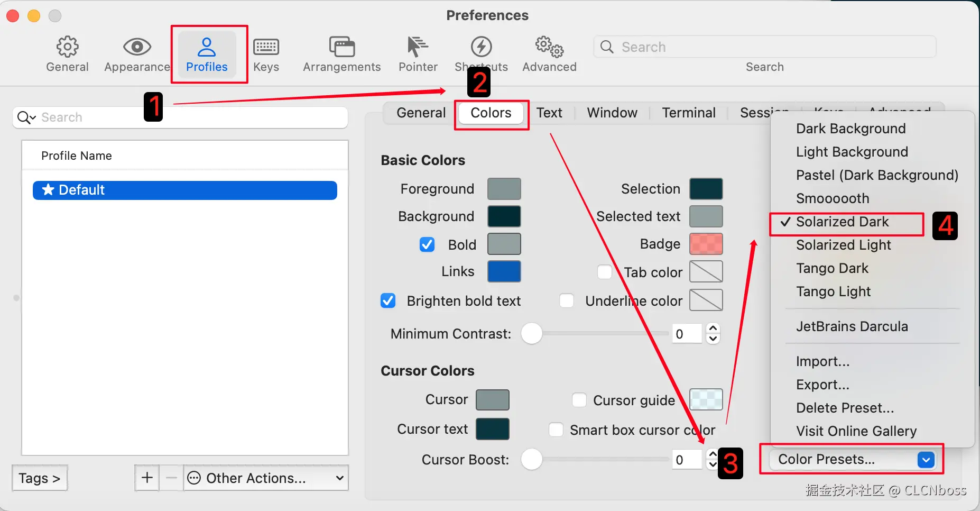The width and height of the screenshot is (980, 511).
Task: Increase Minimum Contrast stepper up arrow
Action: [x=713, y=328]
